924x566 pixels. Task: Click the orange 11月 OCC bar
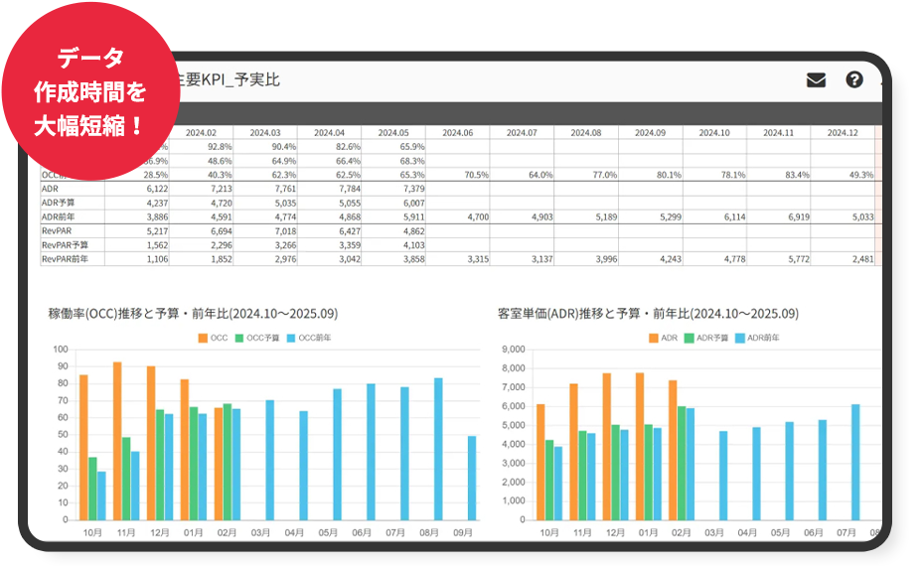(117, 441)
